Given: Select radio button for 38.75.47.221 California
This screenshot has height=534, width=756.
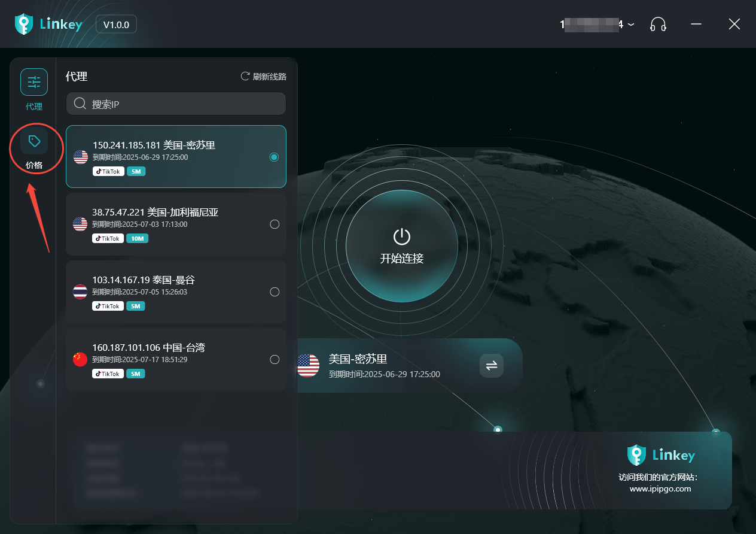Looking at the screenshot, I should click(275, 224).
